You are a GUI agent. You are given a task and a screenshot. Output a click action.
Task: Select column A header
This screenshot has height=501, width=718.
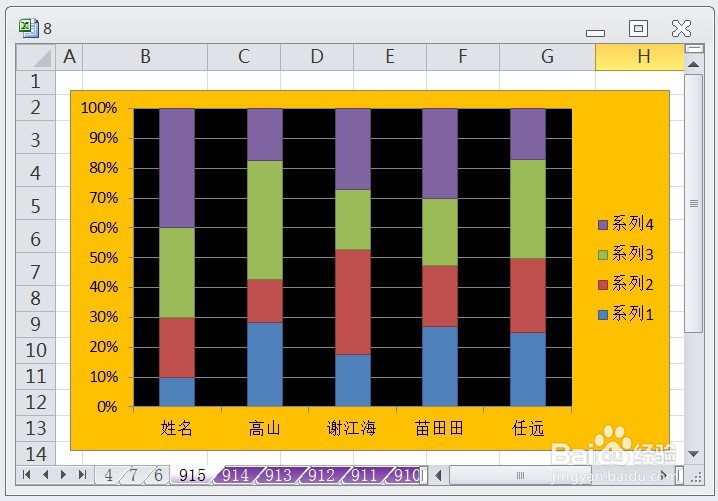click(x=69, y=57)
